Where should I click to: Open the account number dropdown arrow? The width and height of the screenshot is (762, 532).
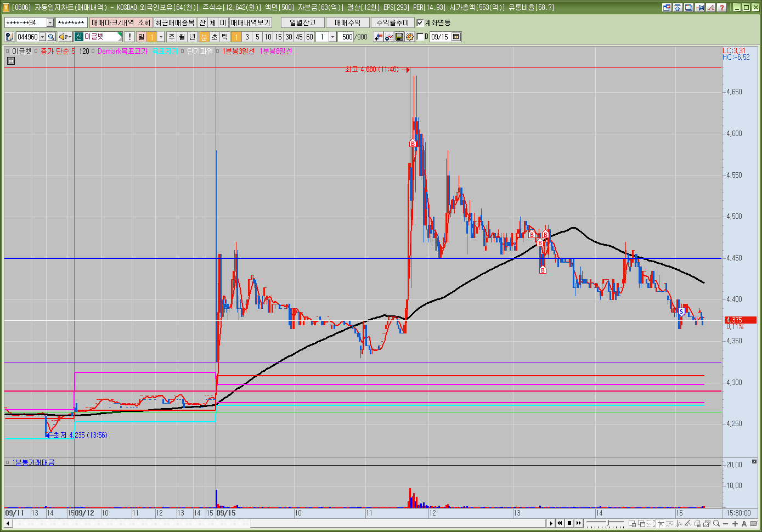(x=50, y=22)
